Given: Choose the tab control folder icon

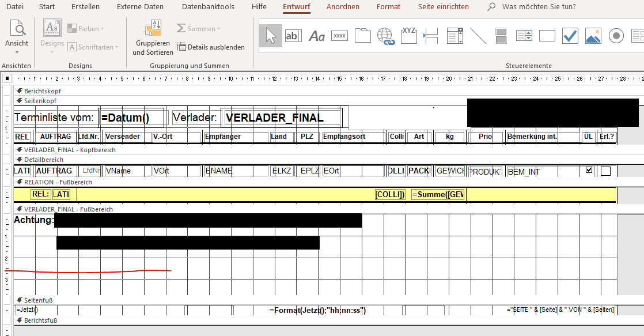Looking at the screenshot, I should [363, 36].
